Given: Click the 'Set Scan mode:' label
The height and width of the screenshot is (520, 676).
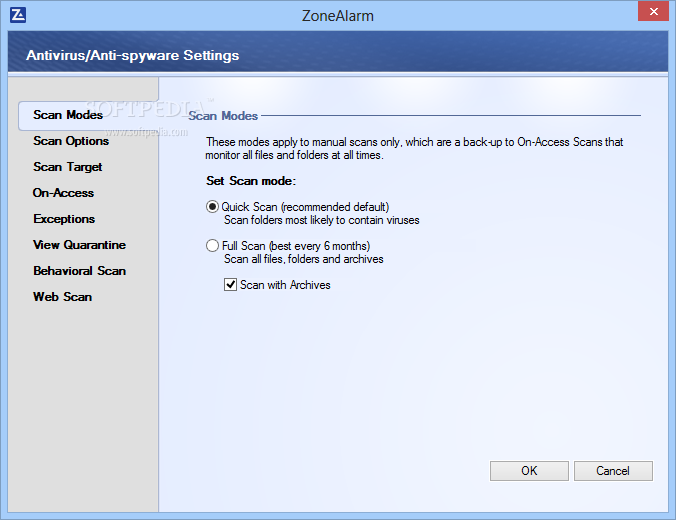Looking at the screenshot, I should pos(251,181).
